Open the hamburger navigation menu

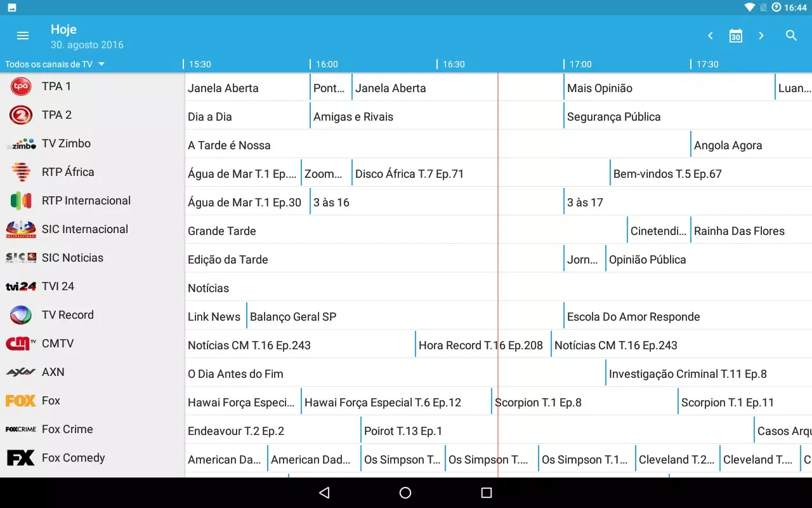[x=23, y=36]
